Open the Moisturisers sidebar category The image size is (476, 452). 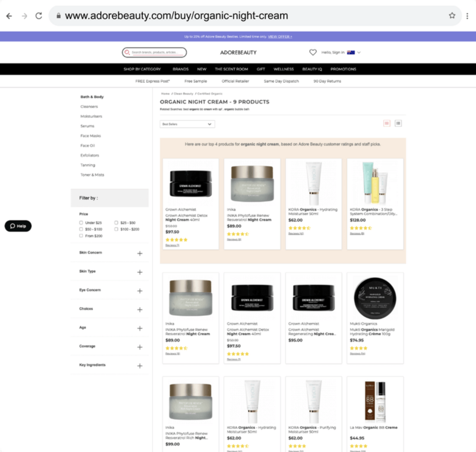click(91, 116)
